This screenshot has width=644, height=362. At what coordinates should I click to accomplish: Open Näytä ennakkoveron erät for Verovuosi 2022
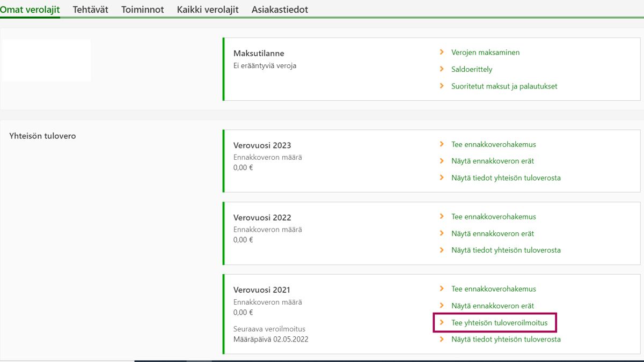click(492, 233)
